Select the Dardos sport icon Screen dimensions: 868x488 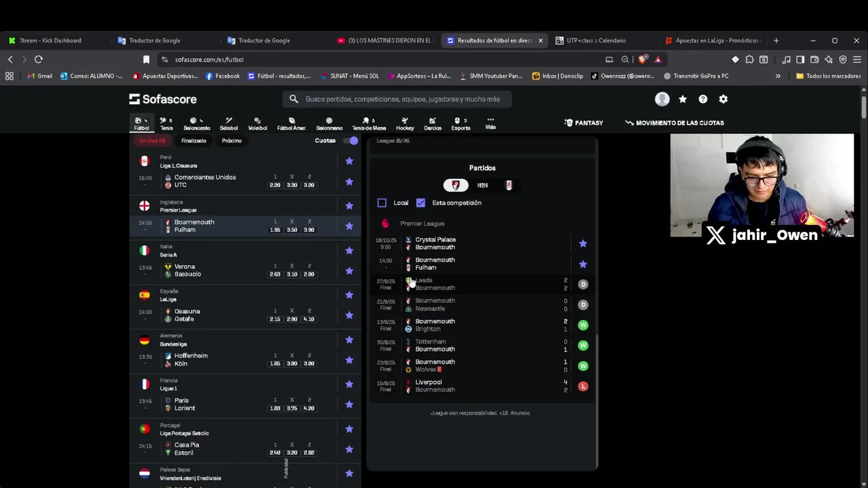(433, 123)
